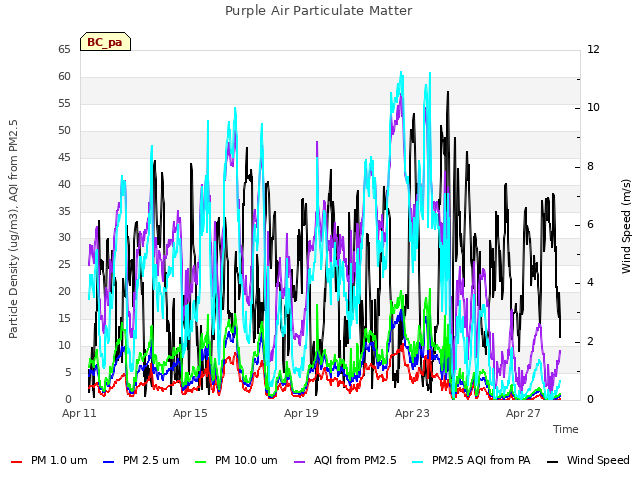Screen dimensions: 640x480
Task: Click the Apr 19 x-axis label
Action: click(301, 413)
